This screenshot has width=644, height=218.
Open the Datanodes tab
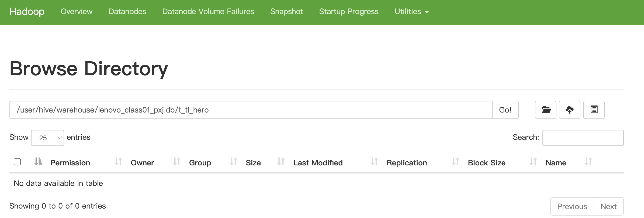click(127, 12)
